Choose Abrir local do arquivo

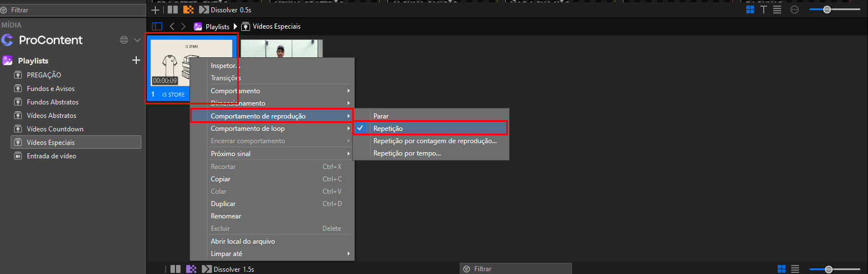(x=272, y=241)
